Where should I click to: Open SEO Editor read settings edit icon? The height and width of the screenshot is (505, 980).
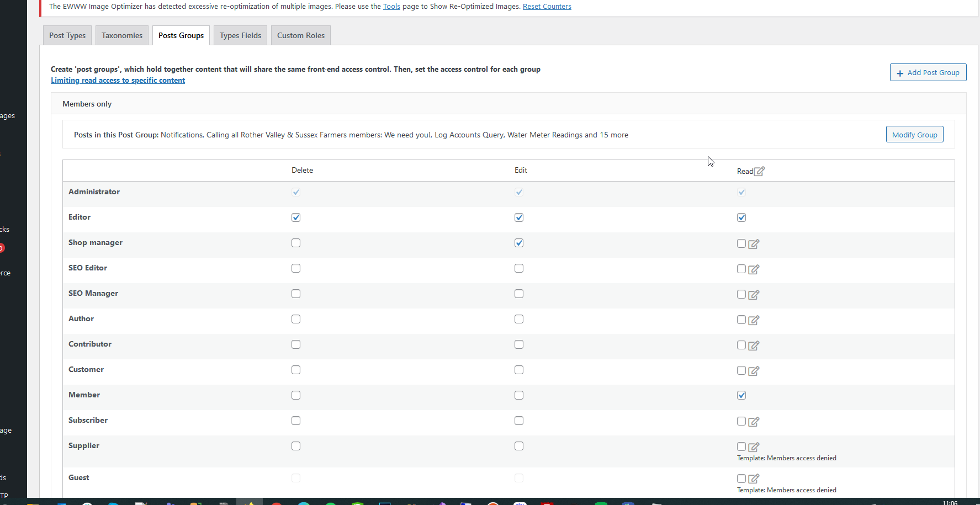click(754, 269)
